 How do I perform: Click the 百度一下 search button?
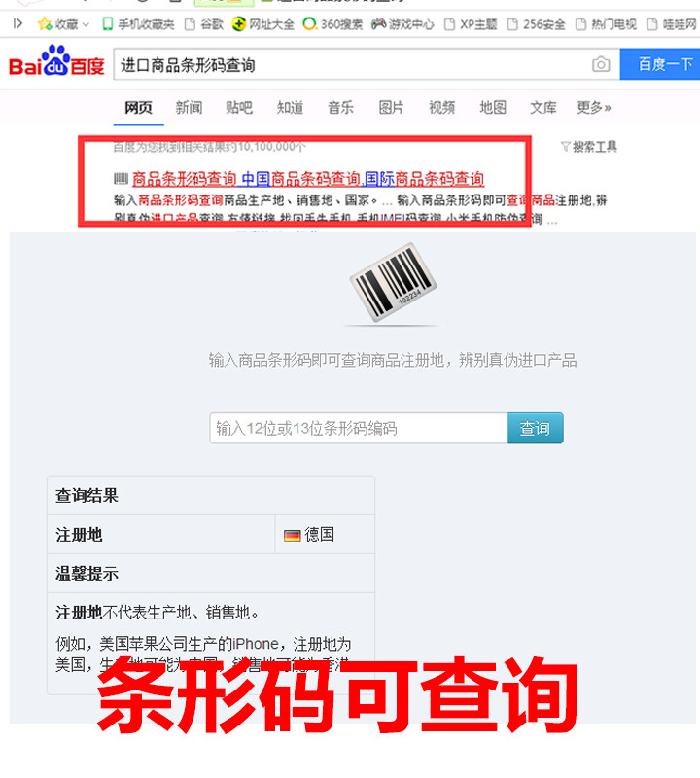[660, 64]
